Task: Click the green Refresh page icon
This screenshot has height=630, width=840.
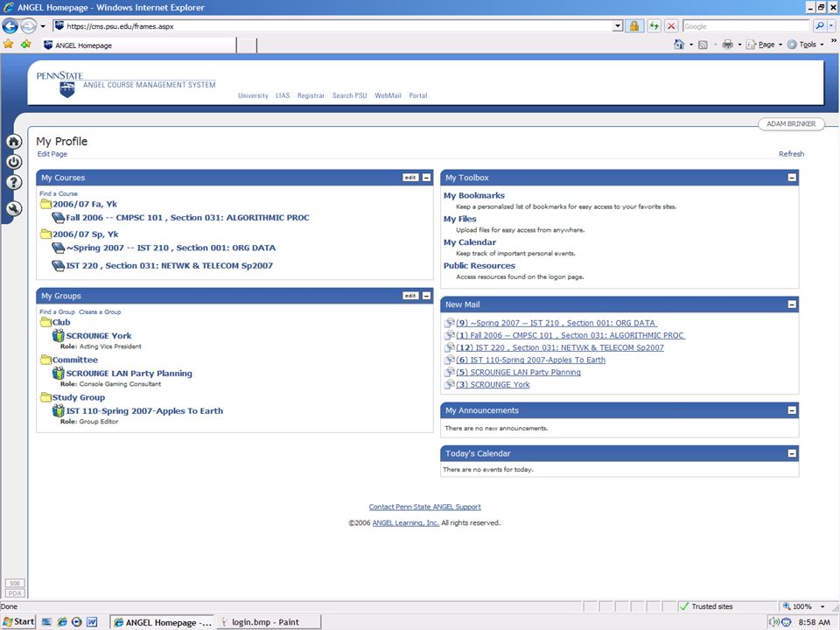Action: click(654, 25)
